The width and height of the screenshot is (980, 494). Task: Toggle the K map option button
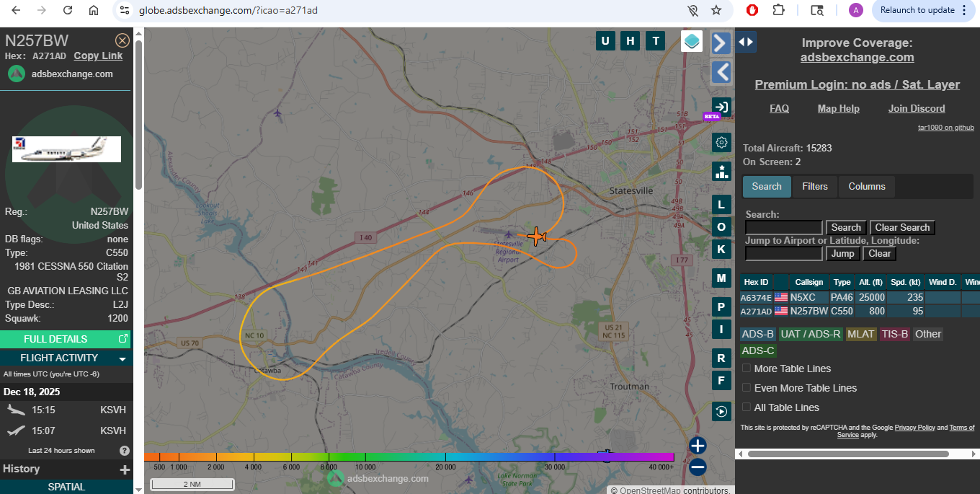coord(721,250)
